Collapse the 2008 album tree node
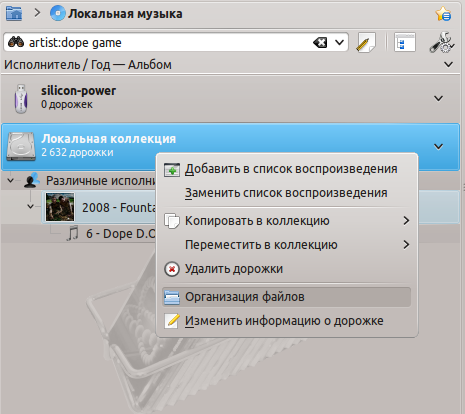 (x=30, y=207)
